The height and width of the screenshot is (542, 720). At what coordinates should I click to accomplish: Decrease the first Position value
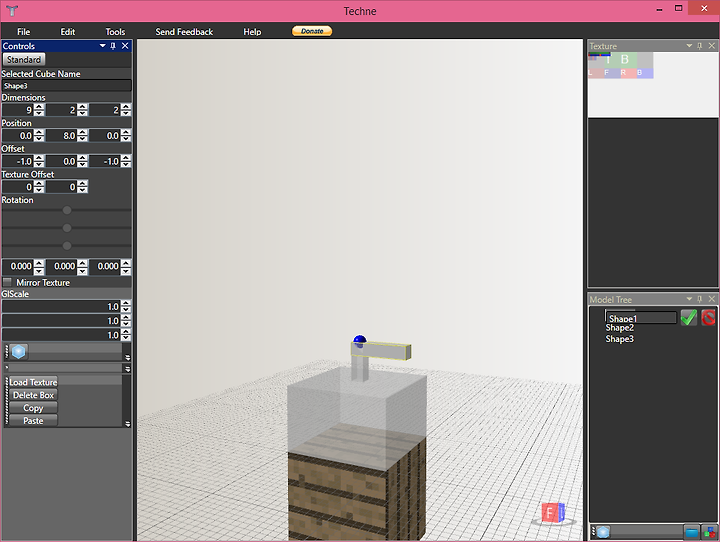39,139
